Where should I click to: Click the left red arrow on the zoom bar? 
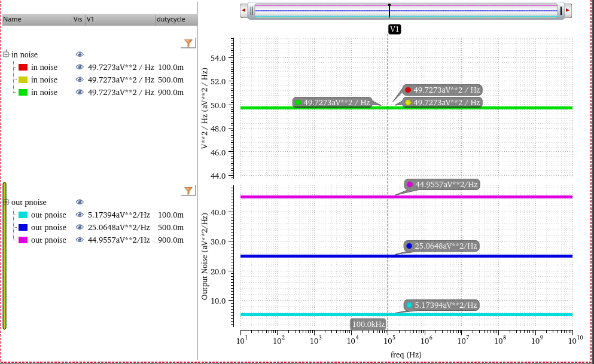pyautogui.click(x=244, y=10)
